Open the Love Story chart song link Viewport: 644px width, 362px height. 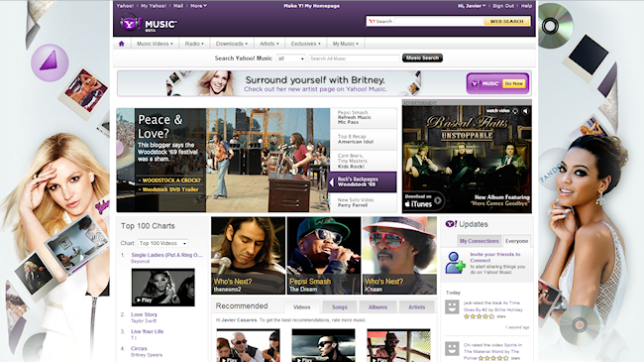[x=144, y=314]
